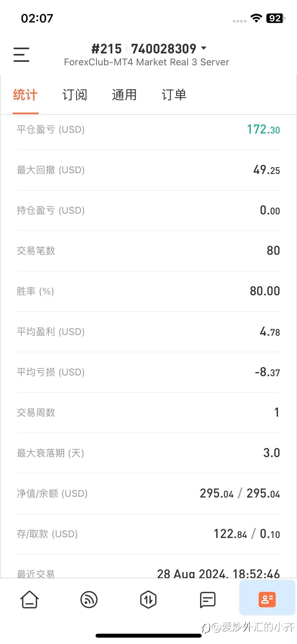This screenshot has height=644, width=297.
Task: Tap the 最大回撤 (USD) row
Action: (148, 170)
